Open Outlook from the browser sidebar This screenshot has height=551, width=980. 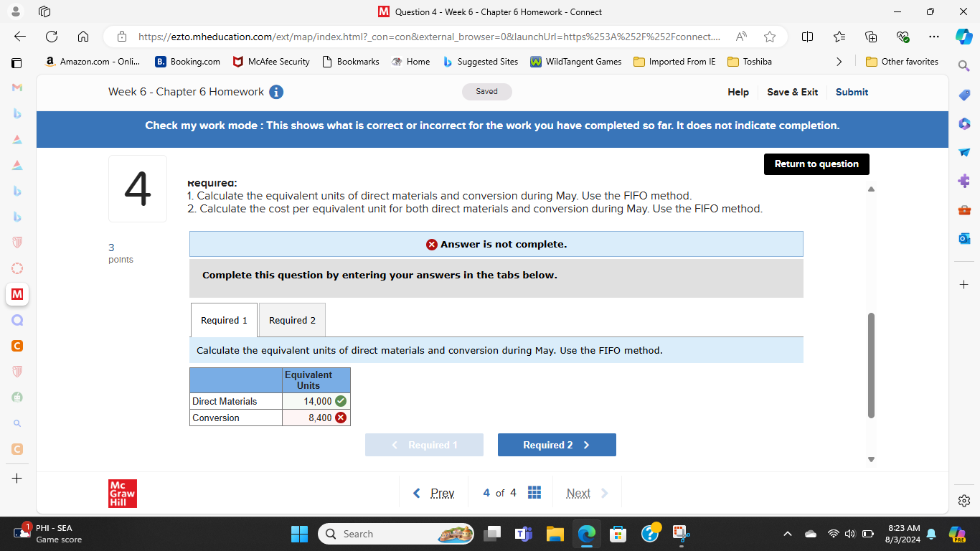963,238
